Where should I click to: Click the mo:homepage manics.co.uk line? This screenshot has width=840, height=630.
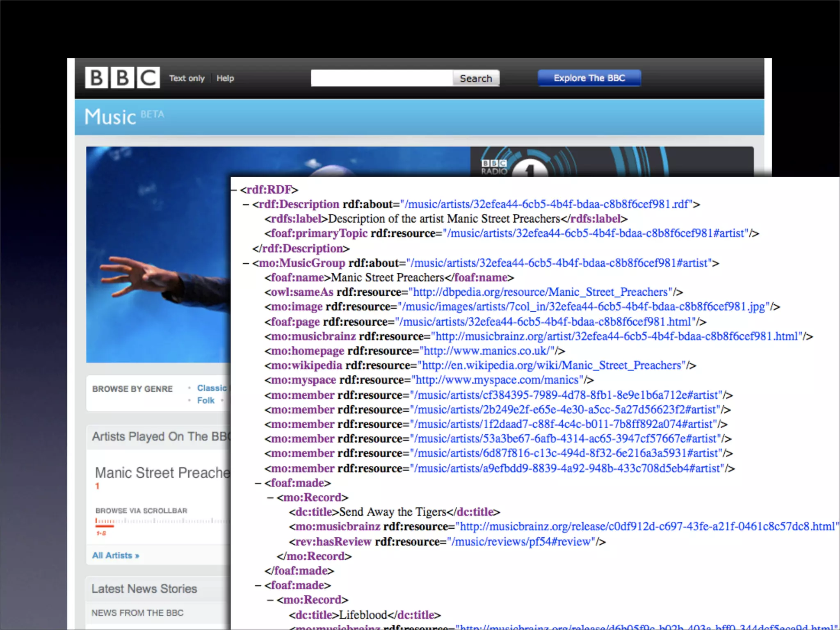pyautogui.click(x=415, y=351)
